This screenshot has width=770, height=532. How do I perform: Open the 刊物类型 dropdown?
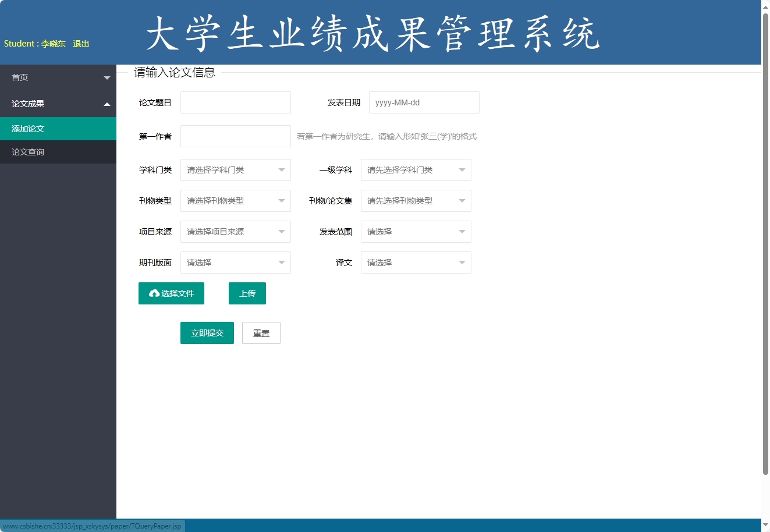click(235, 201)
